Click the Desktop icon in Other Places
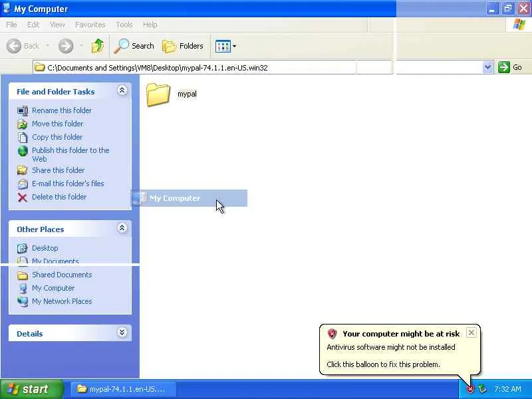Image resolution: width=532 pixels, height=399 pixels. 23,248
